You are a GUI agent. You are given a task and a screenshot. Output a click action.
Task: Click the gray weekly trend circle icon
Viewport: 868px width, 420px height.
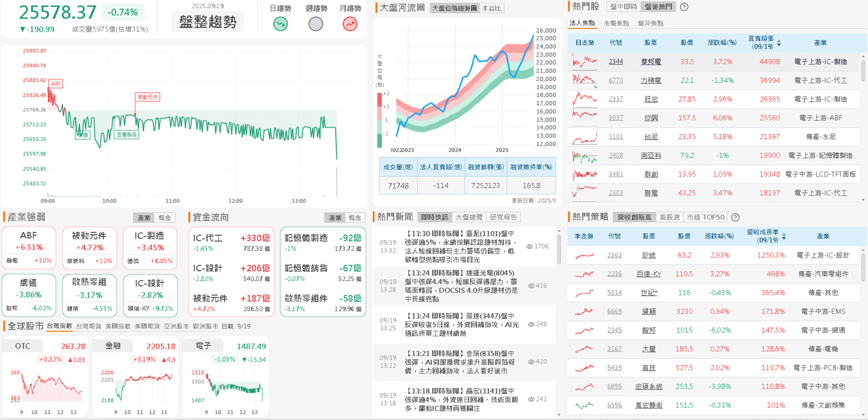[x=316, y=24]
